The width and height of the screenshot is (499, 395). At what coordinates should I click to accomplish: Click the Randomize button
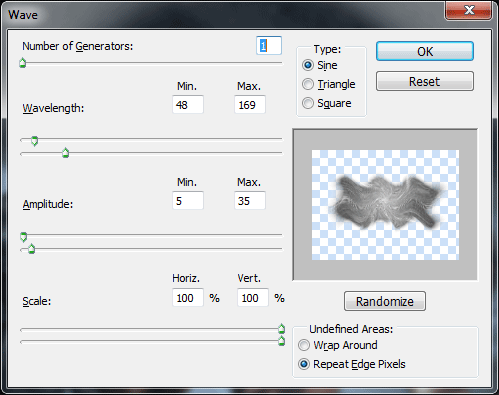click(385, 301)
